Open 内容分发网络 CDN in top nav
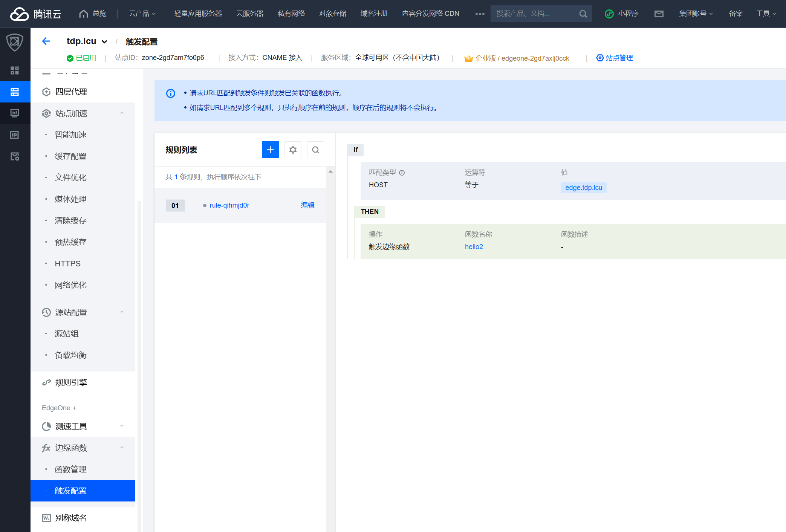The height and width of the screenshot is (532, 786). [x=430, y=14]
